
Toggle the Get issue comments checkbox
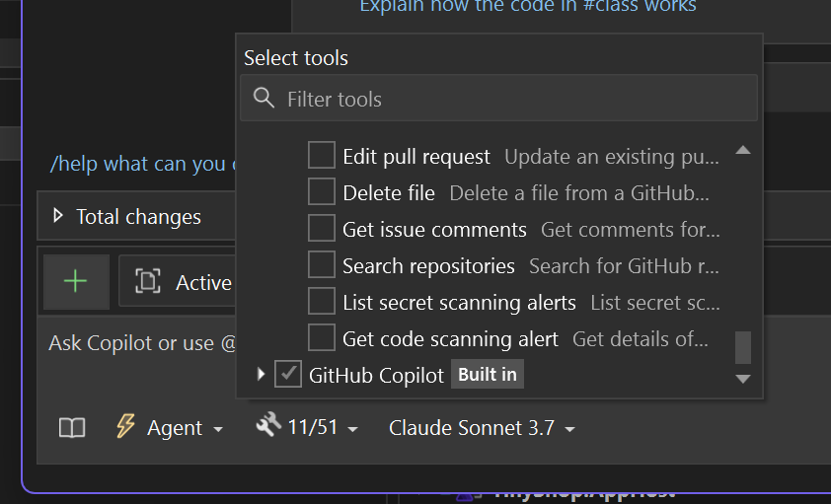coord(322,229)
